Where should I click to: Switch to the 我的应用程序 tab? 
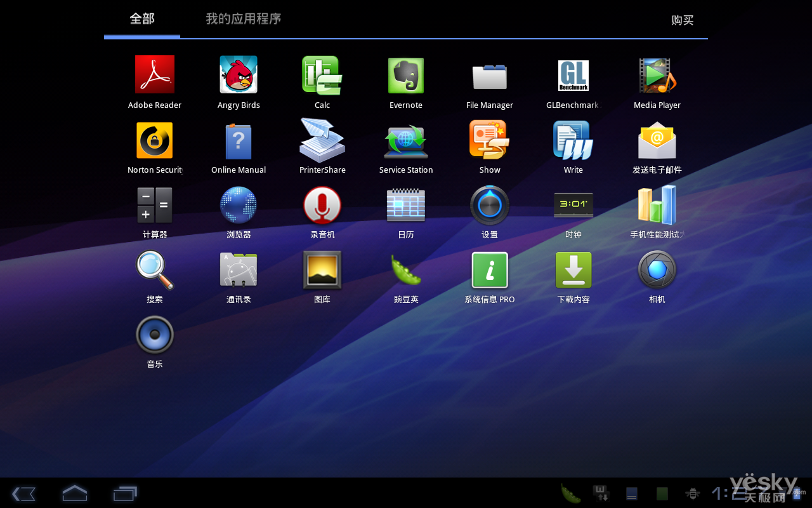click(244, 19)
